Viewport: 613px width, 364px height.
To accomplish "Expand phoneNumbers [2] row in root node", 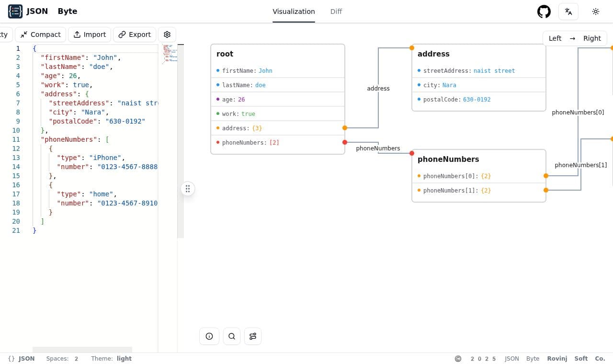I will tap(278, 142).
